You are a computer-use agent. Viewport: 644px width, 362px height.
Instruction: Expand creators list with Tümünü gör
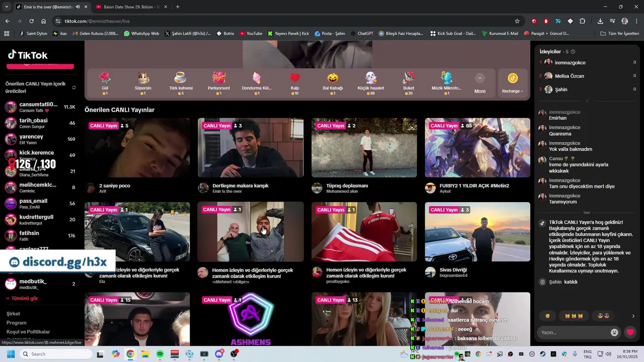22,298
